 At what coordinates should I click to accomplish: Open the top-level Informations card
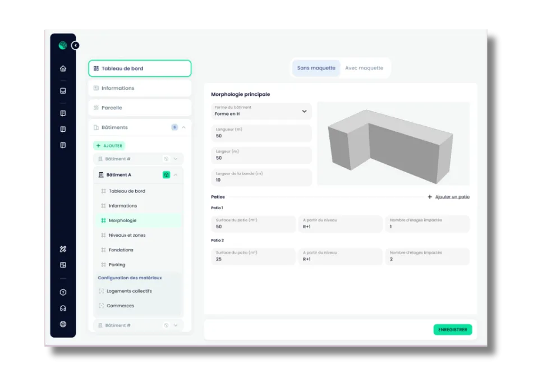[x=140, y=88]
